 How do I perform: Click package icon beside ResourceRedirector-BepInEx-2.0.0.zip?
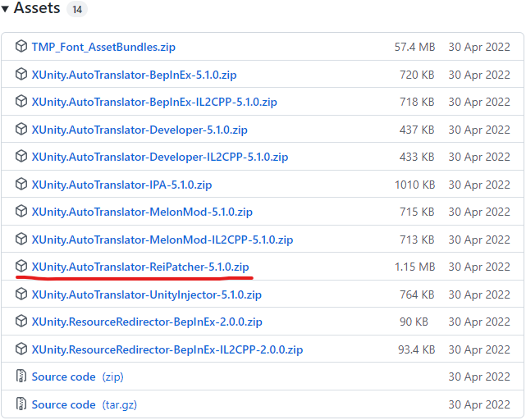coord(21,322)
